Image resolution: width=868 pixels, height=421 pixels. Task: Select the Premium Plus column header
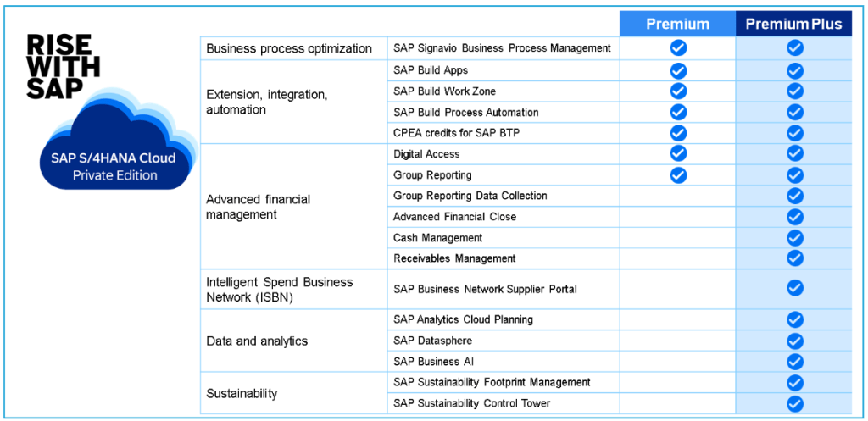click(x=793, y=24)
